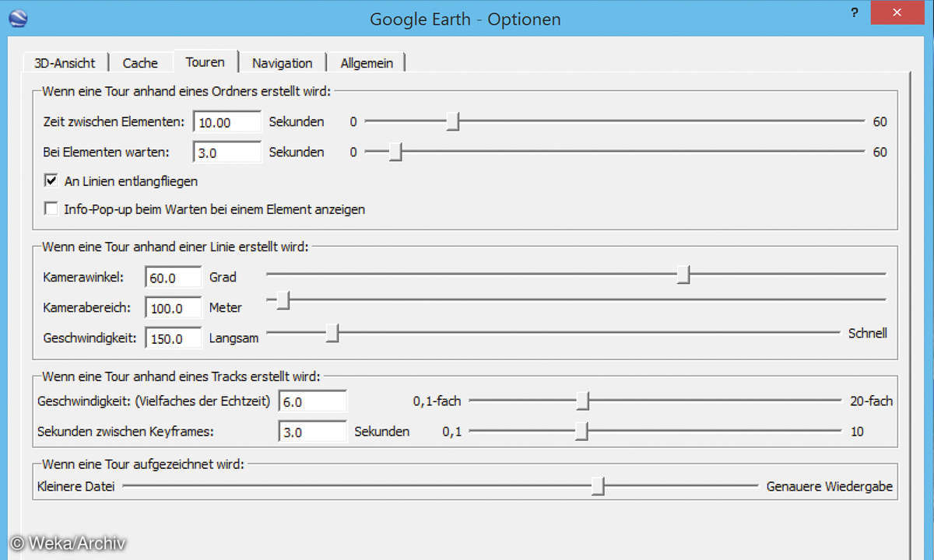
Task: Click the Geschwindigkeit 150.0 field for lines
Action: click(173, 338)
